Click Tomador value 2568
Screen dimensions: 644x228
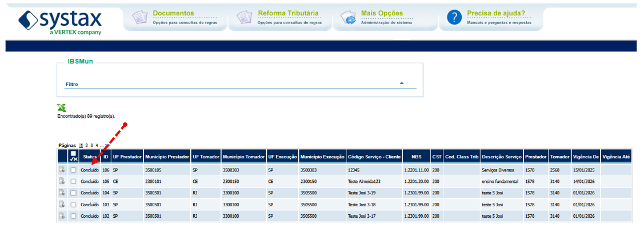click(x=555, y=170)
